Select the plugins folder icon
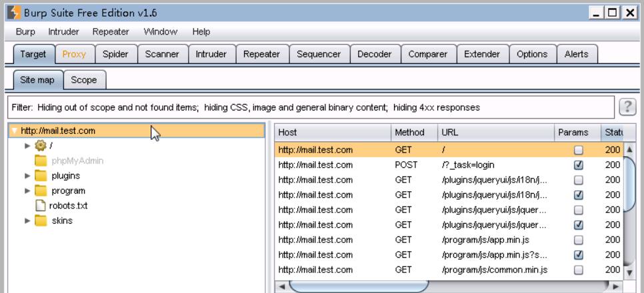 [x=41, y=176]
